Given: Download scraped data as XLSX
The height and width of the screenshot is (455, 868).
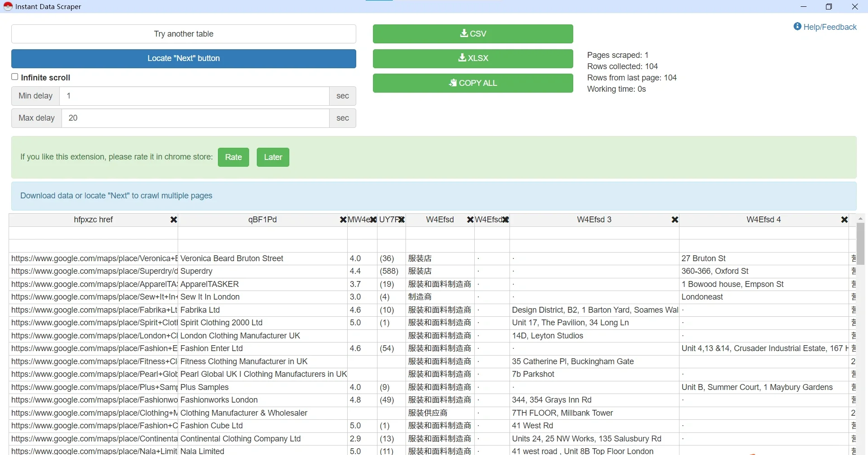Looking at the screenshot, I should pos(473,58).
